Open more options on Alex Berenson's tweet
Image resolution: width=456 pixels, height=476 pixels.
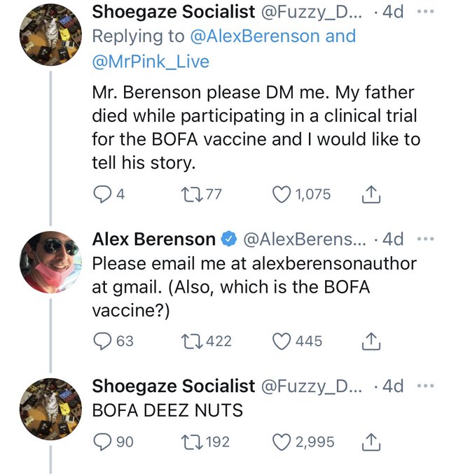pyautogui.click(x=426, y=239)
